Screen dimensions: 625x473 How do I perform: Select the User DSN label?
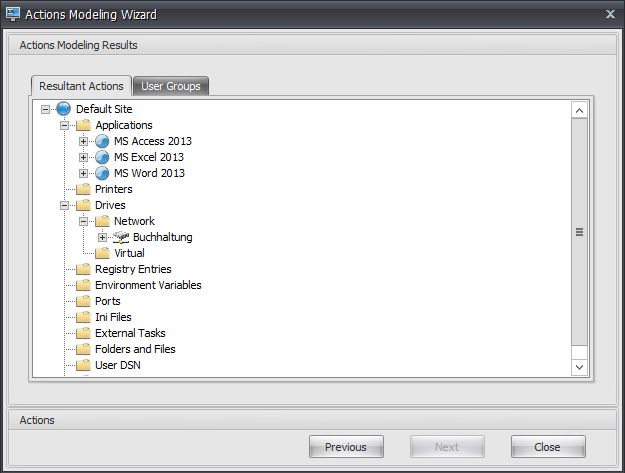118,365
